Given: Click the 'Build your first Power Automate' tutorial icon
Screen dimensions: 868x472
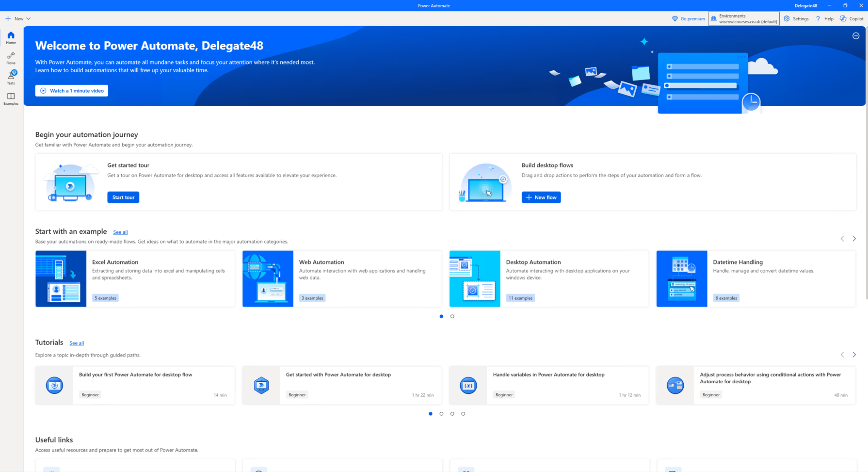Looking at the screenshot, I should (x=54, y=385).
